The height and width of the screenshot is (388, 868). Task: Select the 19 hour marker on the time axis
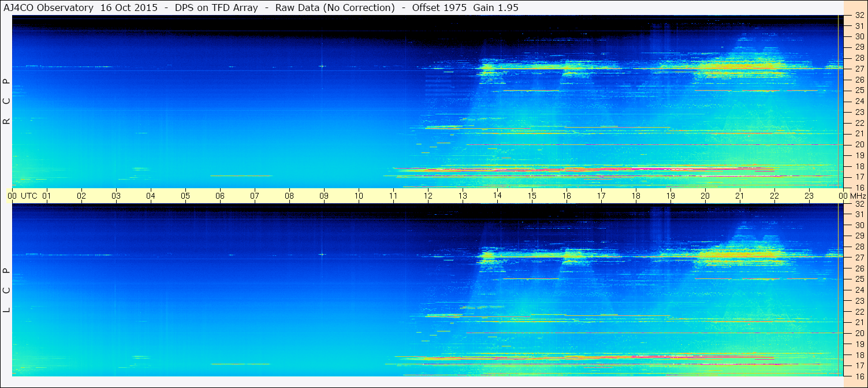click(670, 196)
